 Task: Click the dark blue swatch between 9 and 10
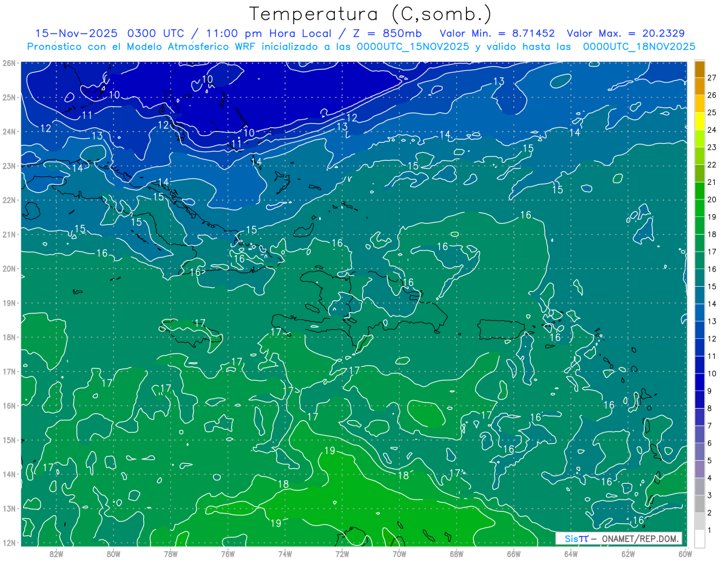[699, 382]
